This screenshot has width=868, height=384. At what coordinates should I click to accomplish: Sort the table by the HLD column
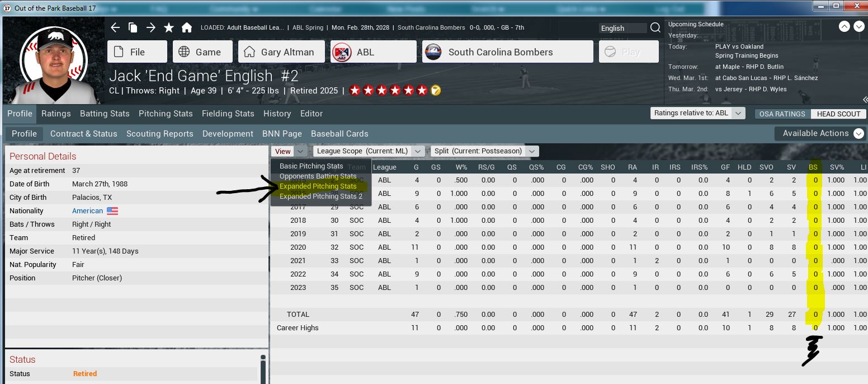tap(744, 167)
